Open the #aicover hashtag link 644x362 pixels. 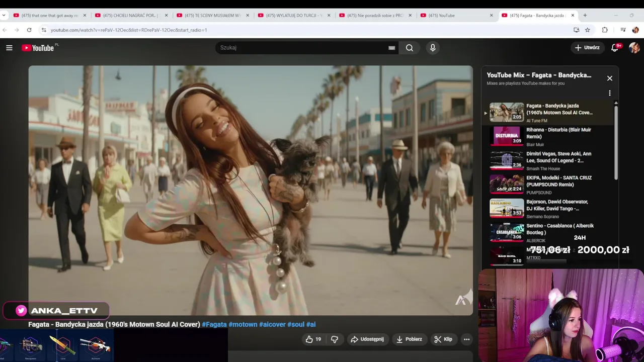point(272,325)
